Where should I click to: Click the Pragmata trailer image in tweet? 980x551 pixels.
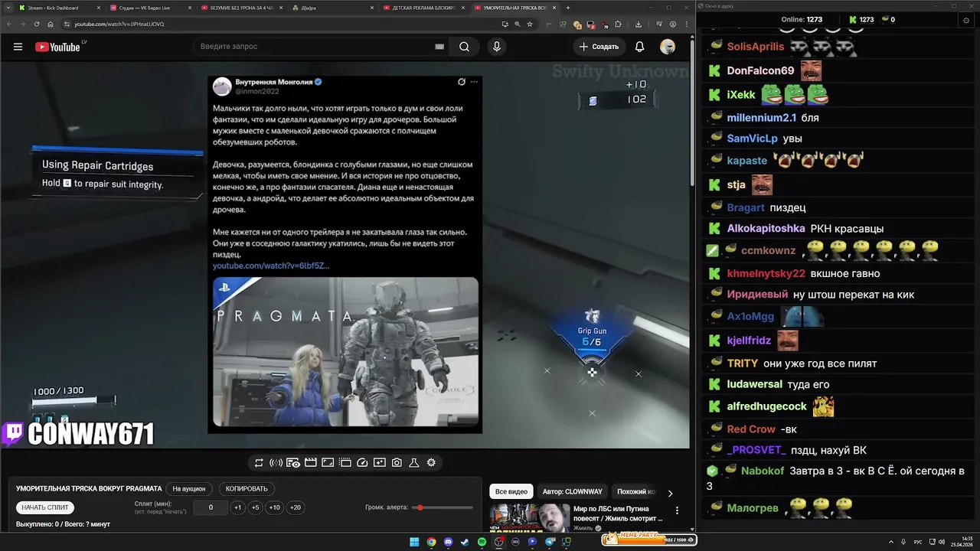pos(346,351)
